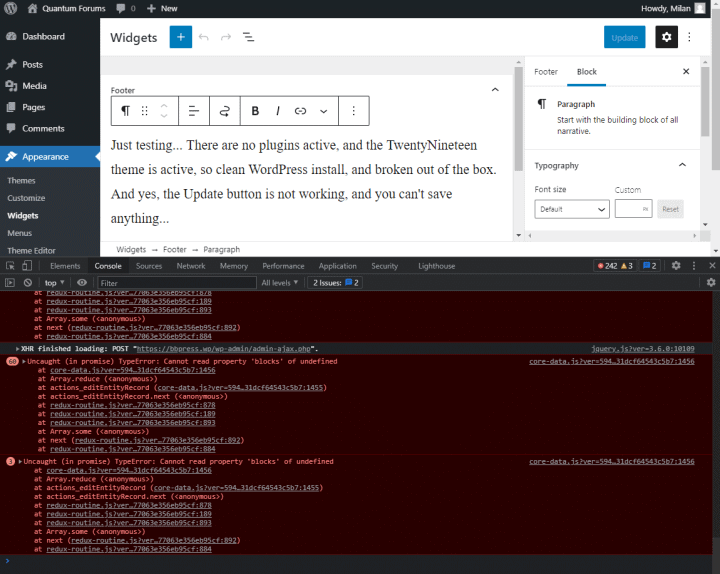Viewport: 720px width, 574px height.
Task: Toggle italic formatting in block toolbar
Action: click(x=278, y=111)
